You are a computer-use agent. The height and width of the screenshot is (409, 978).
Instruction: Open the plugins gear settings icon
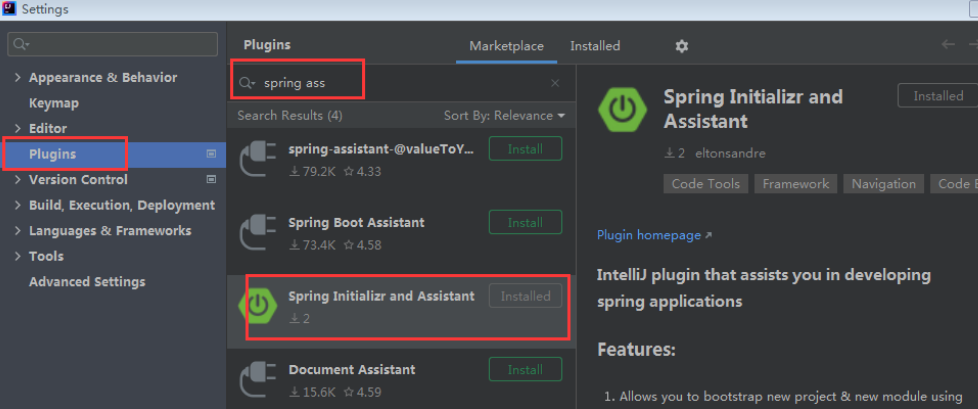pos(682,46)
